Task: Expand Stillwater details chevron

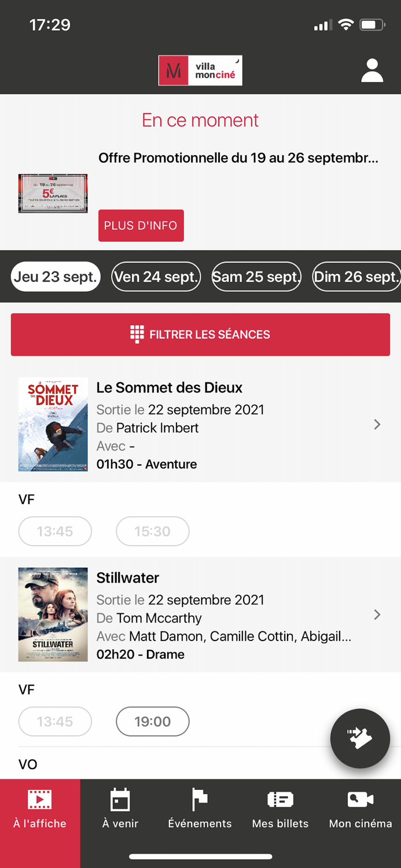Action: pos(377,615)
